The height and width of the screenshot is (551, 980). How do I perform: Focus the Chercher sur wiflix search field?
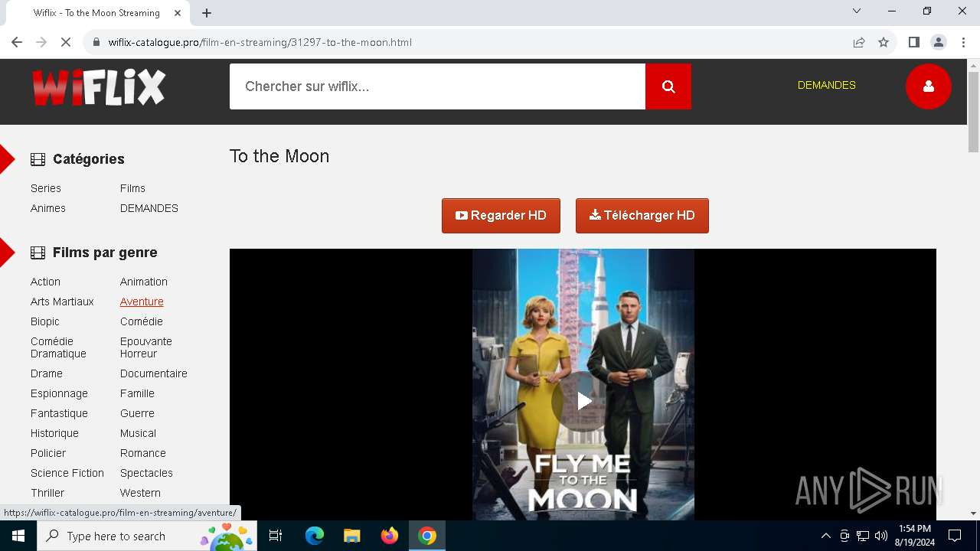[x=437, y=86]
